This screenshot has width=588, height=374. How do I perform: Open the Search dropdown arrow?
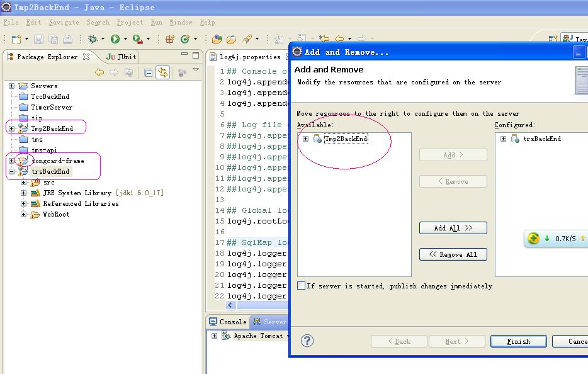[x=257, y=38]
